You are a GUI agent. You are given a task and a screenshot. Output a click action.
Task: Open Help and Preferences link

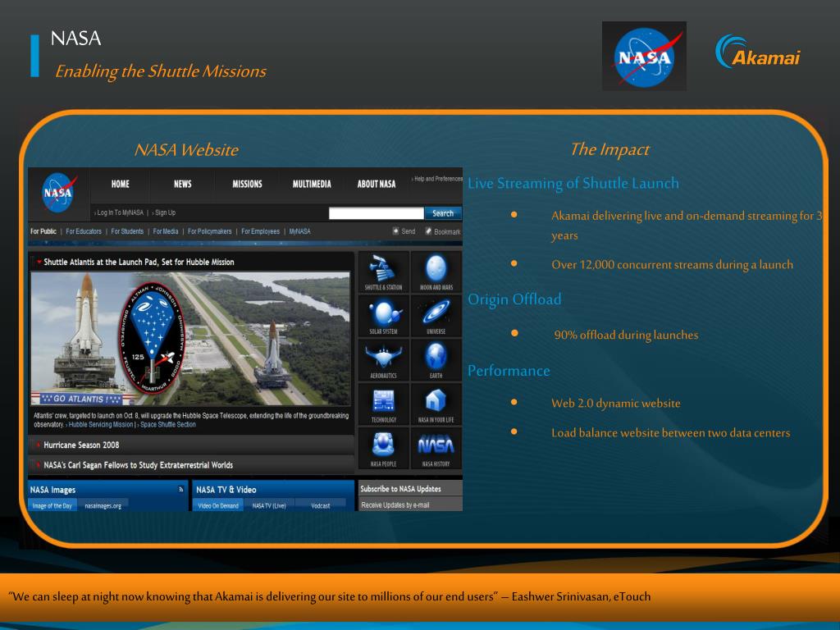pyautogui.click(x=438, y=179)
